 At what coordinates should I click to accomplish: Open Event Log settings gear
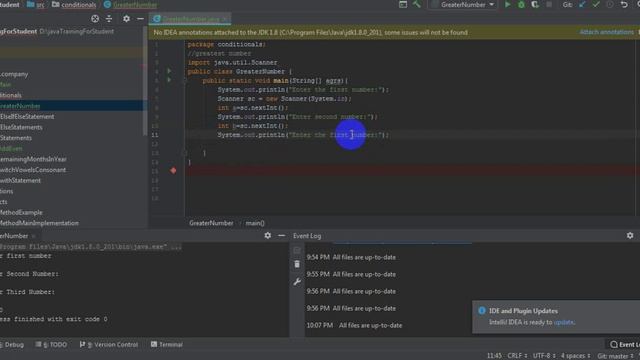point(630,236)
